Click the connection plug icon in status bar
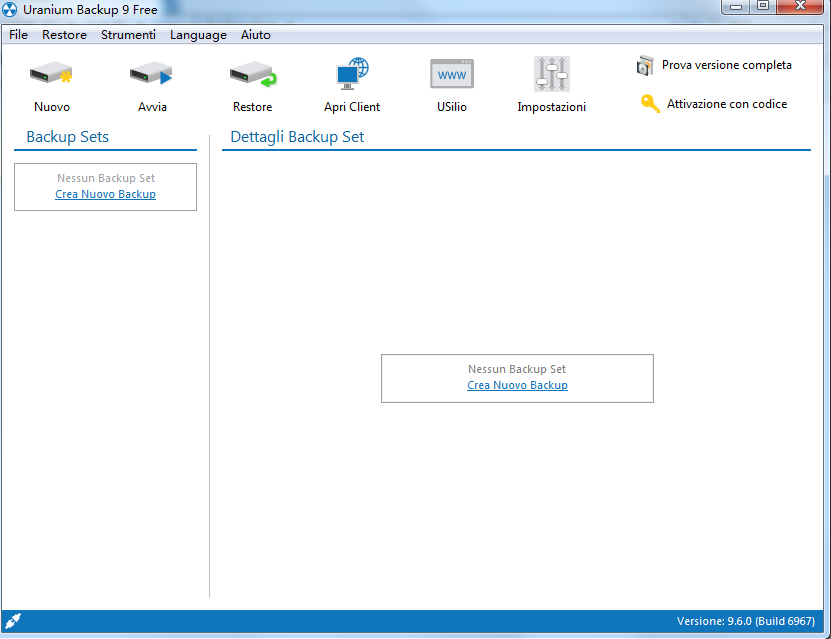831x639 pixels. [x=13, y=620]
